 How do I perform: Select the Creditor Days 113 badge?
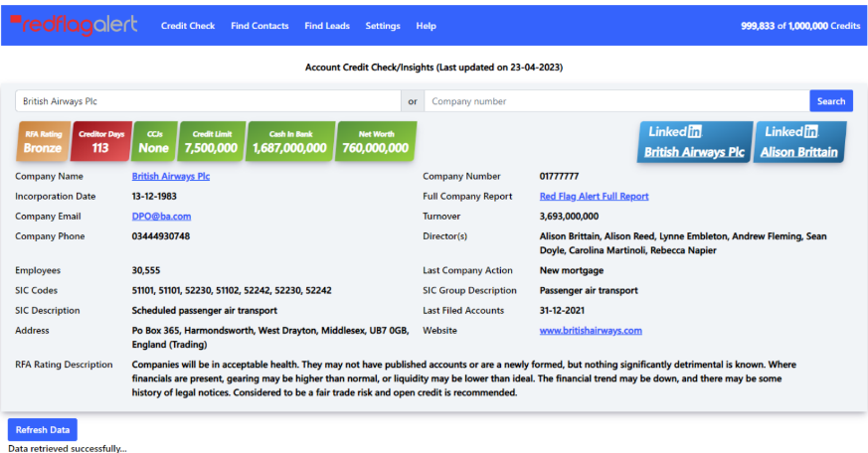click(100, 142)
